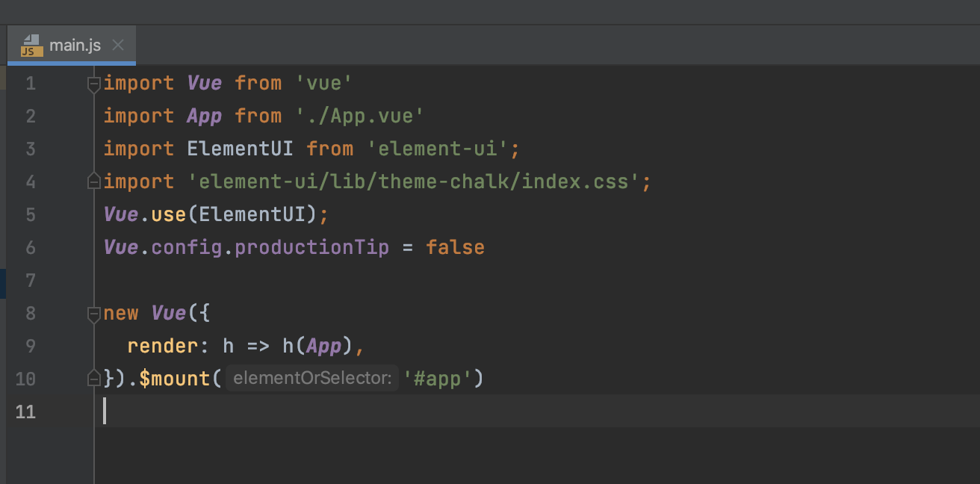980x484 pixels.
Task: Click the theme-chalk/index.css import path
Action: pos(414,181)
